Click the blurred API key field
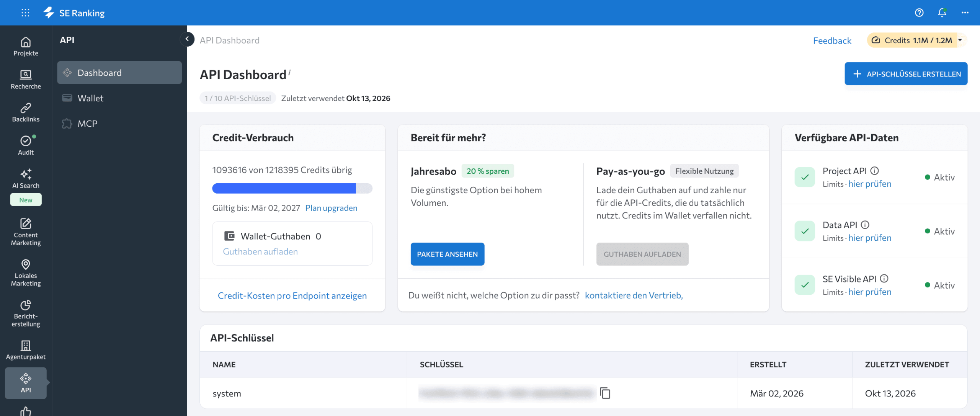The width and height of the screenshot is (980, 416). [x=507, y=393]
